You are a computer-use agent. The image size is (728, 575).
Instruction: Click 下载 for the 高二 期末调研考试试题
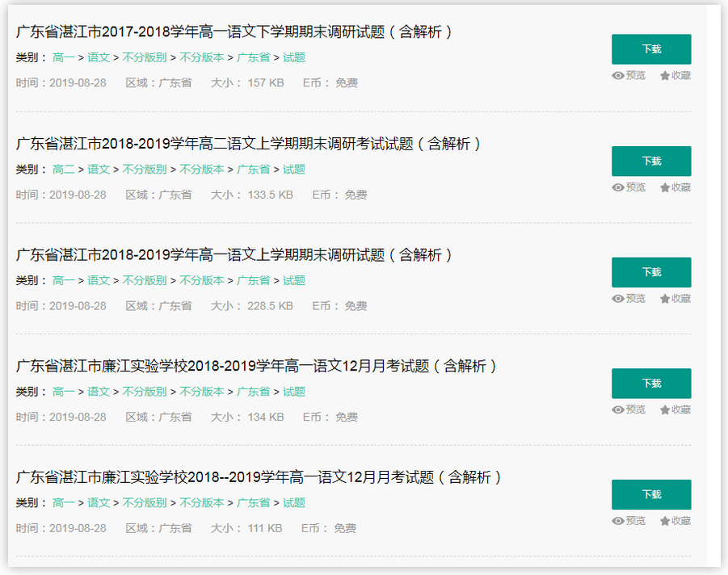[x=651, y=161]
